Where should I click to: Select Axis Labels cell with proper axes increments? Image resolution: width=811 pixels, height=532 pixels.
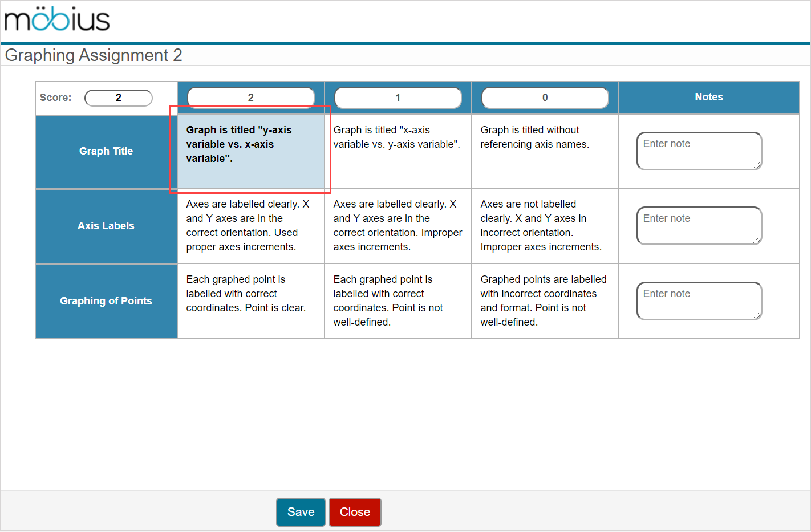click(x=251, y=226)
